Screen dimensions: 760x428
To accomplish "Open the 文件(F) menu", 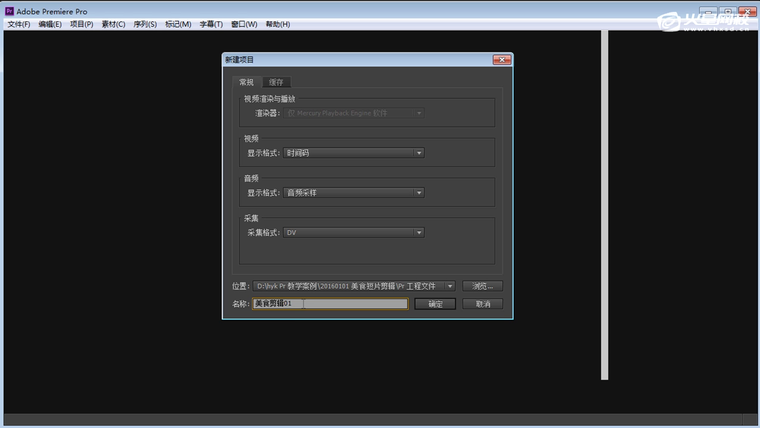I will [19, 24].
